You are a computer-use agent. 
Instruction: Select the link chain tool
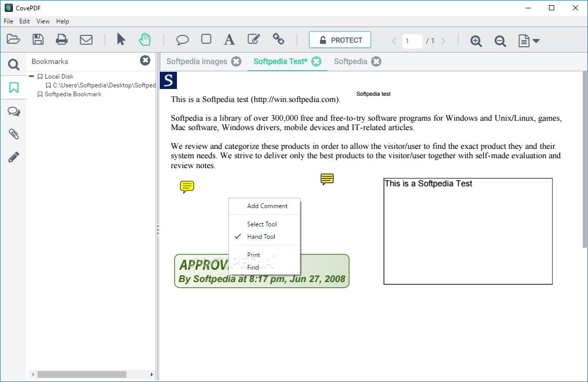(278, 39)
